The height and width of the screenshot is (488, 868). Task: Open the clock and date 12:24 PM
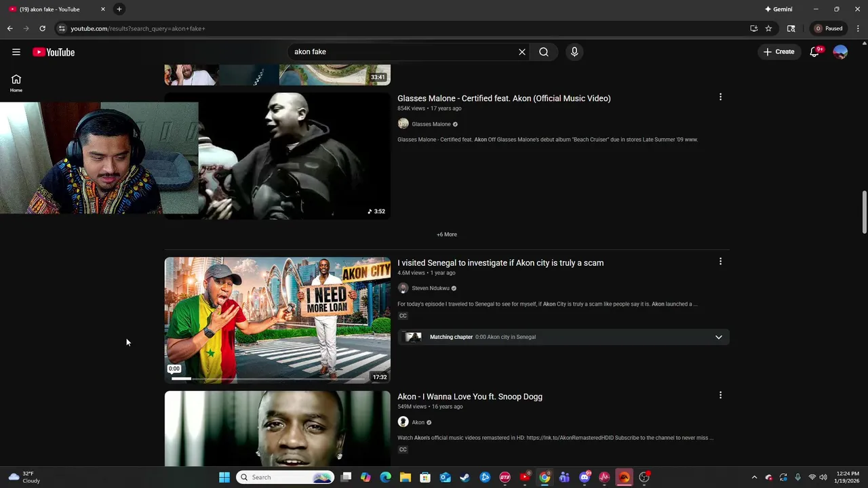tap(848, 477)
